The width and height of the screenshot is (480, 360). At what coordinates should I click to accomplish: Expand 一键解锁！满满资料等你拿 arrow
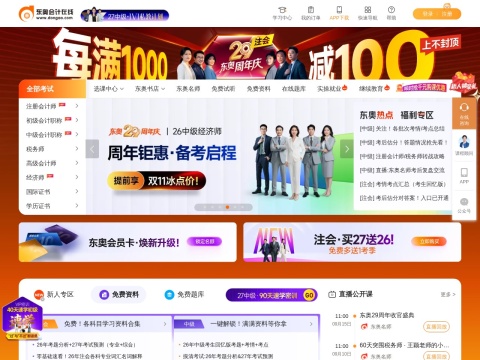tap(311, 324)
